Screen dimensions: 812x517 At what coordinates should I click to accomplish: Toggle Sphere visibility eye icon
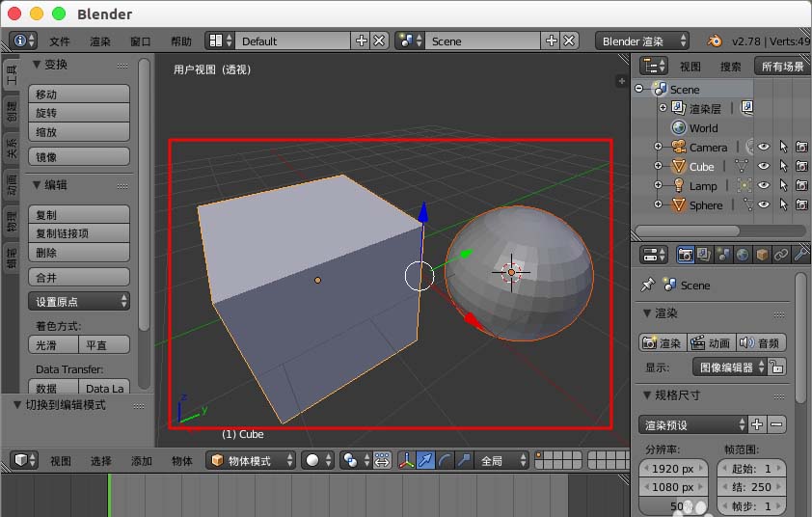coord(763,205)
